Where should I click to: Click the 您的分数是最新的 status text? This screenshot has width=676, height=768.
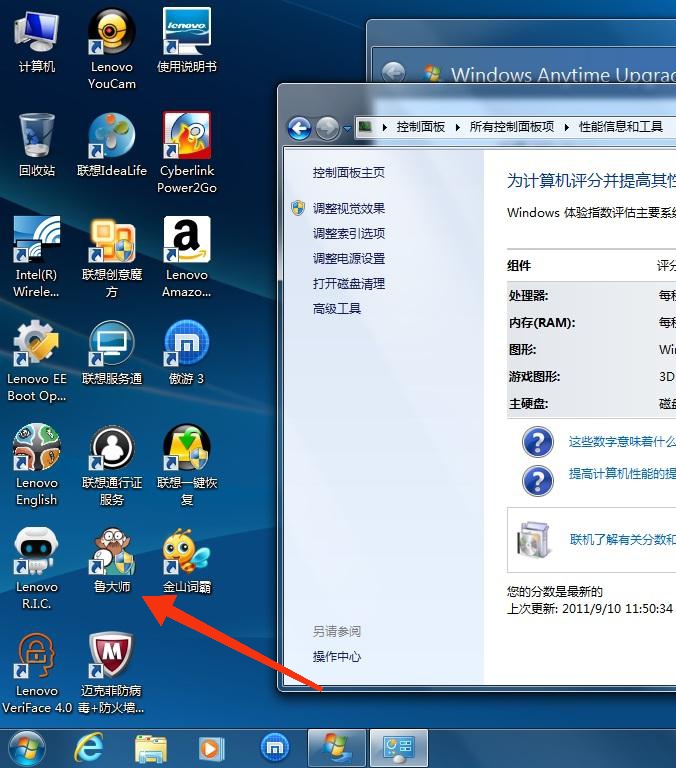(x=555, y=591)
